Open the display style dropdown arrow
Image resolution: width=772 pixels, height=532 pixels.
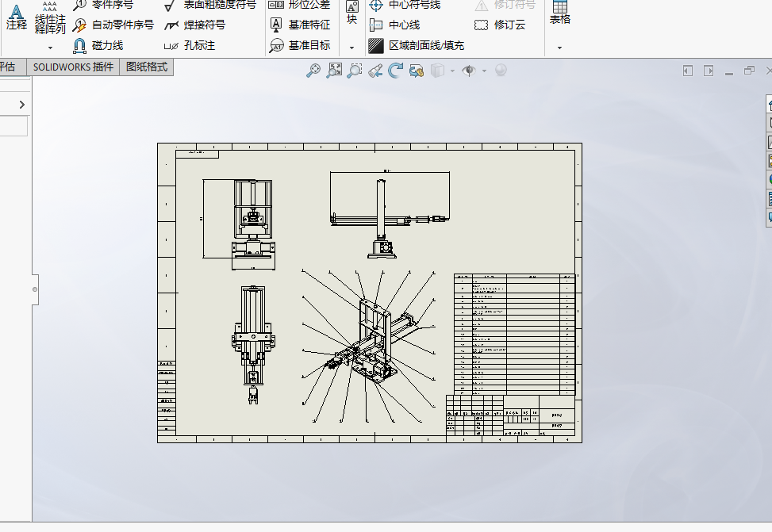[x=452, y=71]
